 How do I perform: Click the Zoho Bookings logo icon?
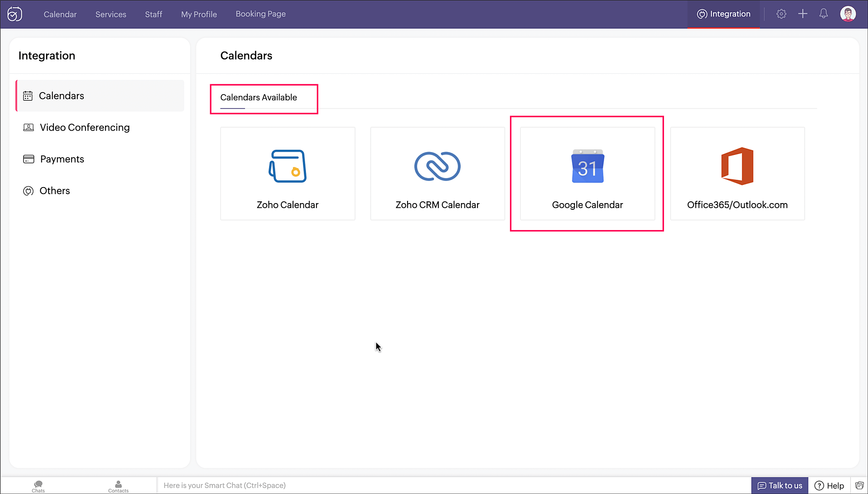[x=15, y=14]
